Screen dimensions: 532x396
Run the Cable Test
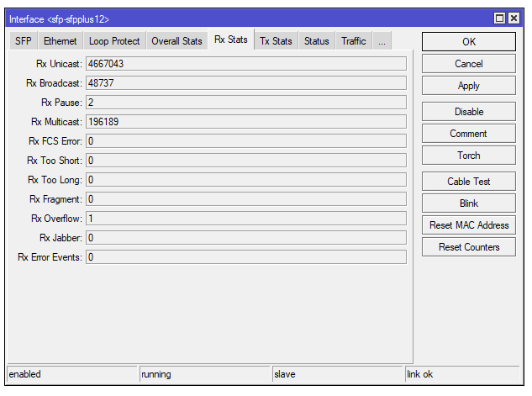469,182
